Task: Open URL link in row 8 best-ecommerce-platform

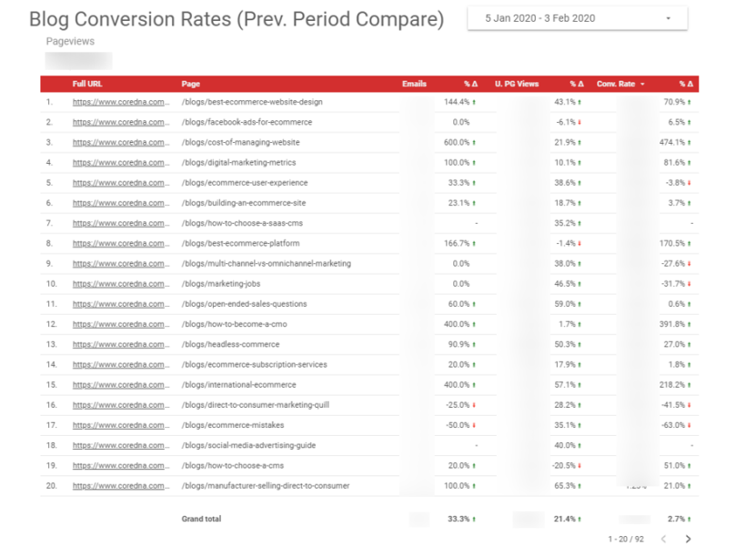Action: point(120,244)
